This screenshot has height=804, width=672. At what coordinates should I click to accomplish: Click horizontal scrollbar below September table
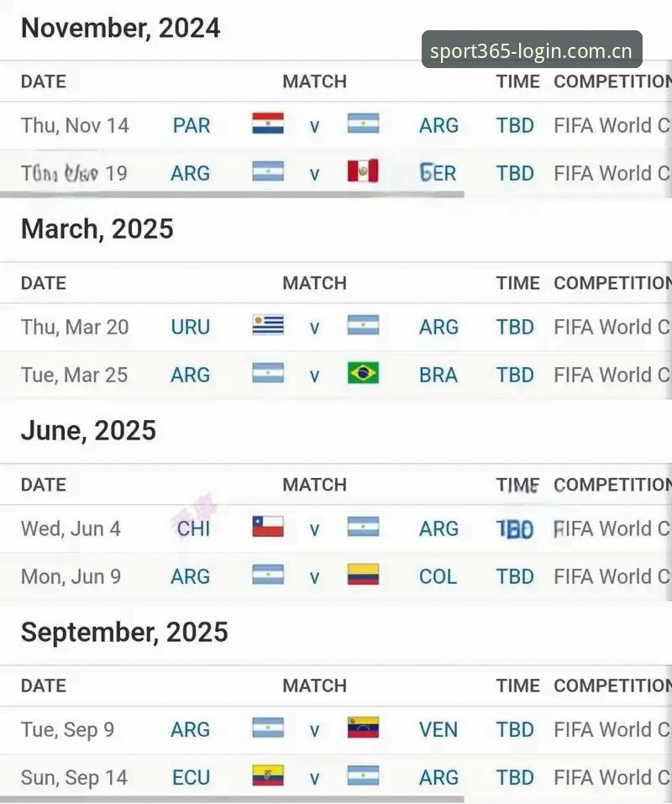tap(232, 800)
